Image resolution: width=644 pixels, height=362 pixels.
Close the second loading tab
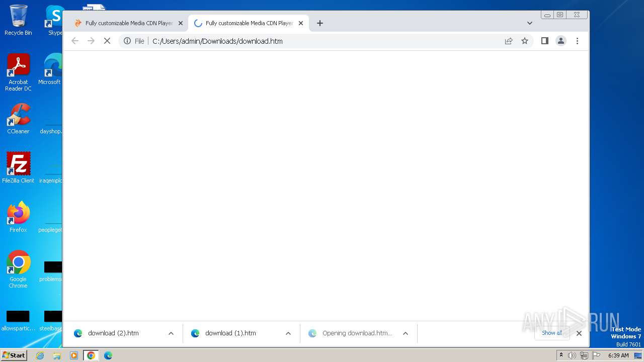[301, 23]
